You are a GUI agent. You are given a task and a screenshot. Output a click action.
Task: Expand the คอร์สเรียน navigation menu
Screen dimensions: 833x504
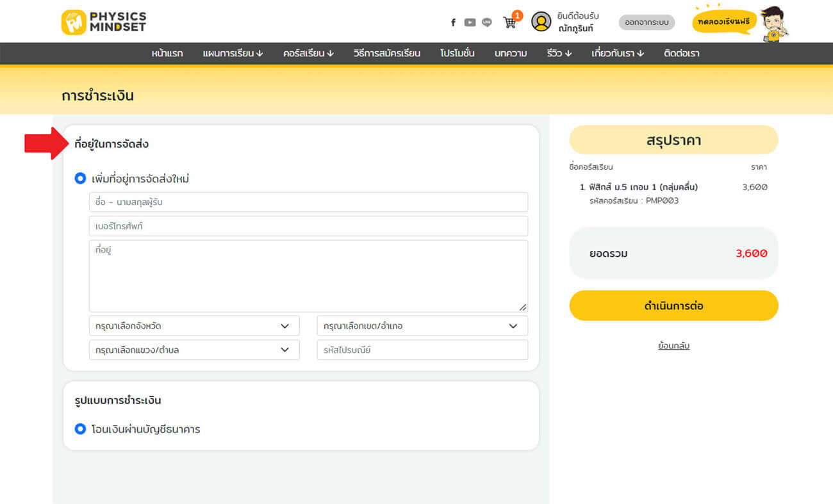308,53
